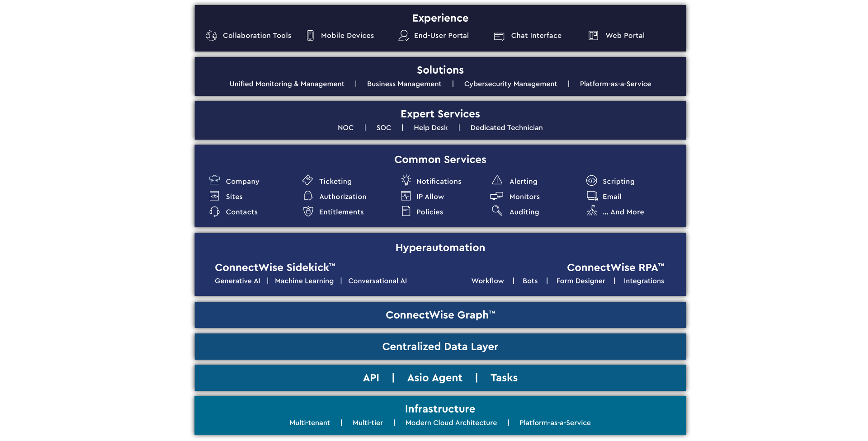Click SOC under Expert Services
This screenshot has height=441, width=868.
[383, 128]
